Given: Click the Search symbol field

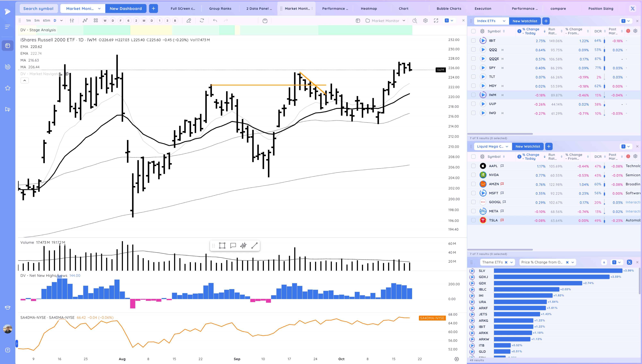Looking at the screenshot, I should pos(38,8).
